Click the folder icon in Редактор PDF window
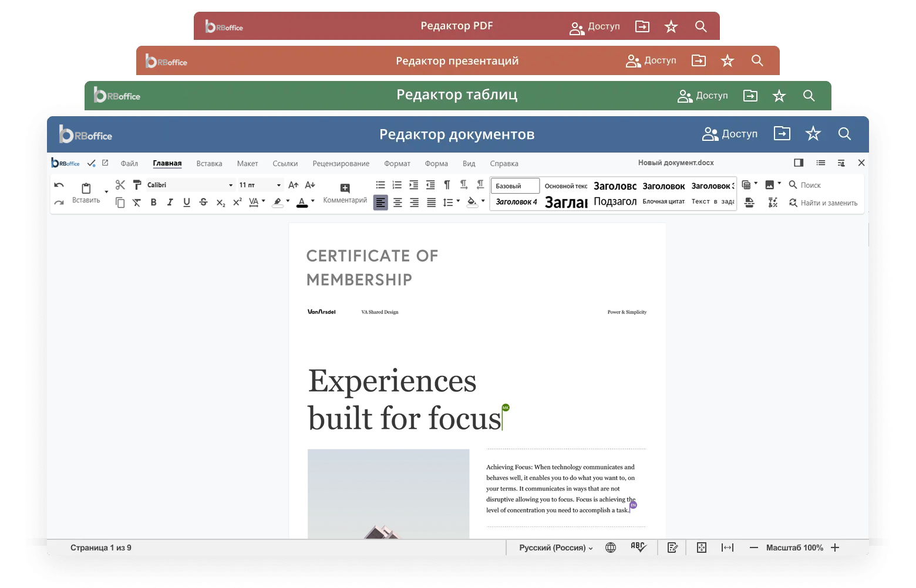Screen dimensions: 916x588 [642, 26]
